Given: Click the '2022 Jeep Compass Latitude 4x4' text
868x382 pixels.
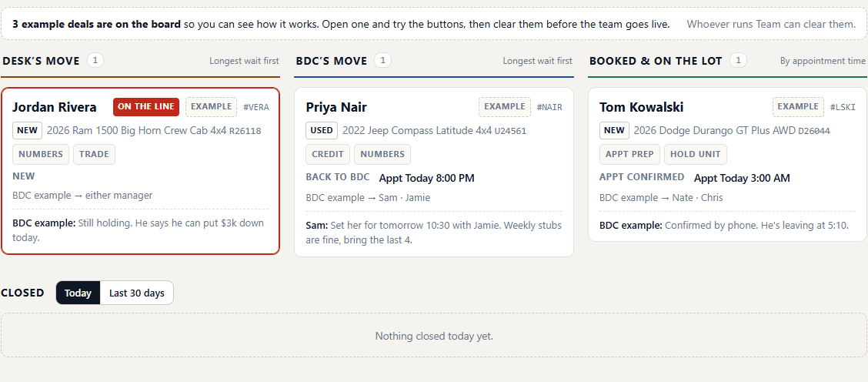Looking at the screenshot, I should [x=417, y=131].
